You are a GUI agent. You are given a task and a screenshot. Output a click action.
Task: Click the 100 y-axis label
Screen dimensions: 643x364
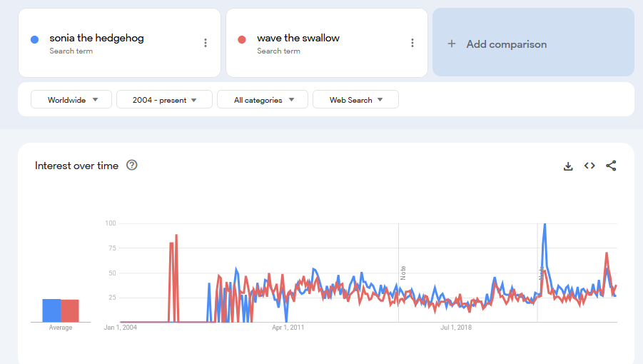[x=111, y=223]
